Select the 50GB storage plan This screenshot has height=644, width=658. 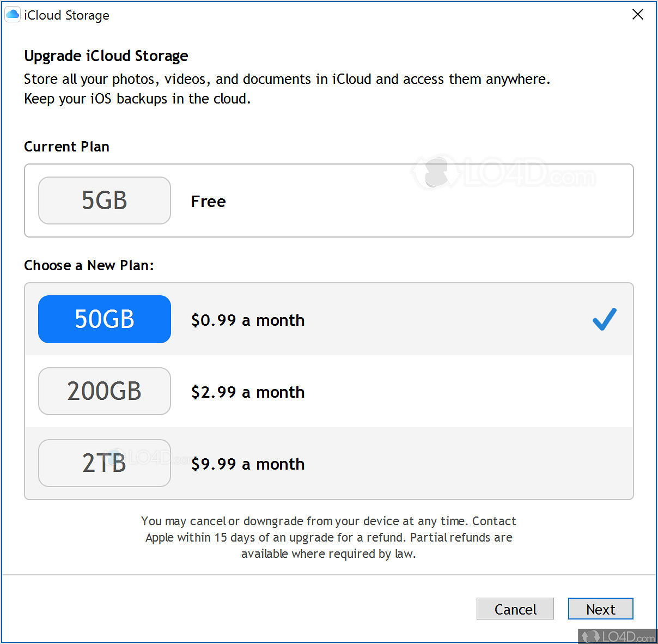104,319
